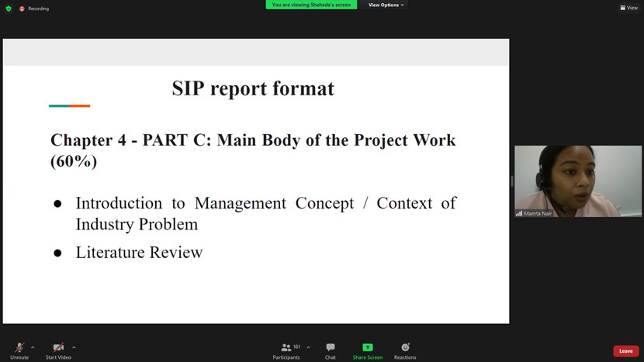
Task: Select Mamta Nair's video thumbnail
Action: pyautogui.click(x=578, y=181)
